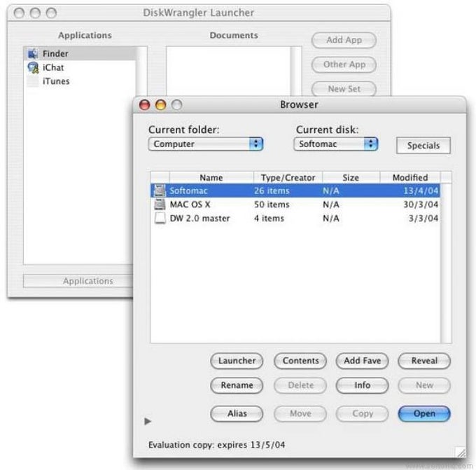Close the Browser window with red button

pyautogui.click(x=144, y=105)
